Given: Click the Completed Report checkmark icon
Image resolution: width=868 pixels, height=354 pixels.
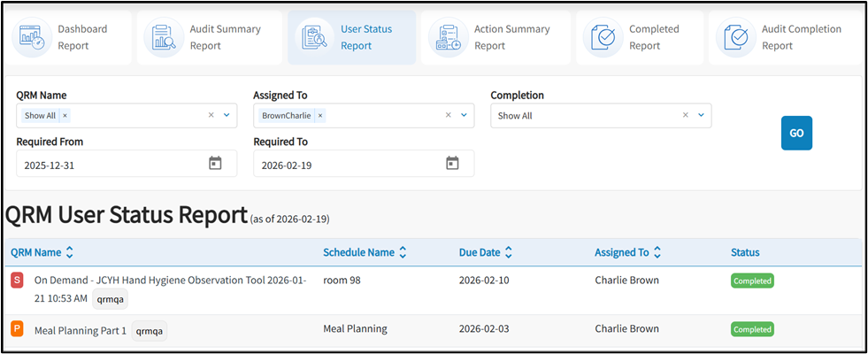Looking at the screenshot, I should click(x=603, y=38).
